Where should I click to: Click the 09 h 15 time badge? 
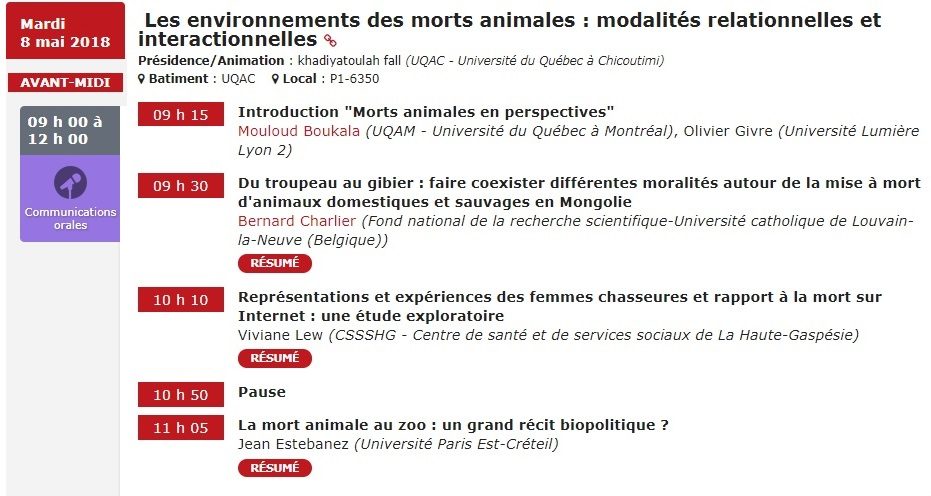180,115
